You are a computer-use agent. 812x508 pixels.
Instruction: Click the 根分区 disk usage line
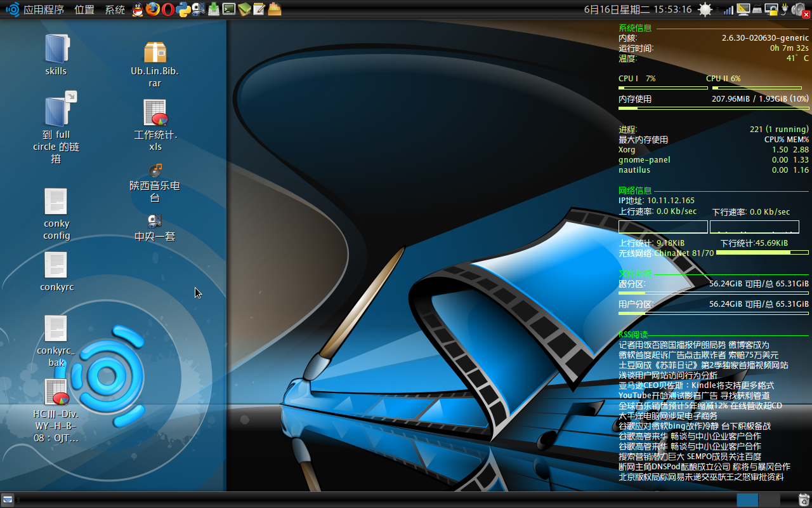pos(714,284)
